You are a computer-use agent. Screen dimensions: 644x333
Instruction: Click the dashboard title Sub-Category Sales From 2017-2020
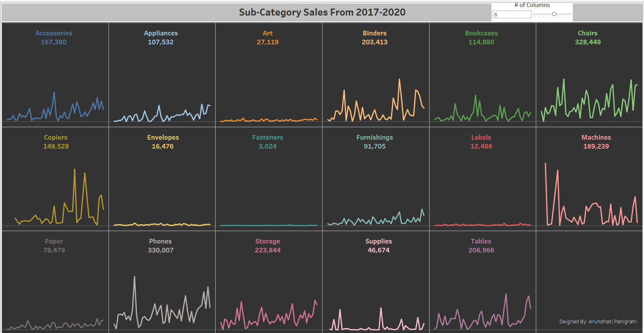pos(322,12)
